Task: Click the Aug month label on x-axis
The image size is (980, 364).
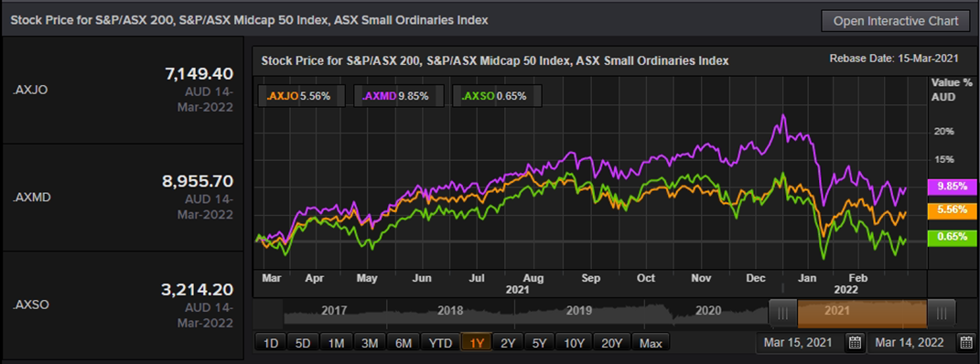Action: point(534,278)
